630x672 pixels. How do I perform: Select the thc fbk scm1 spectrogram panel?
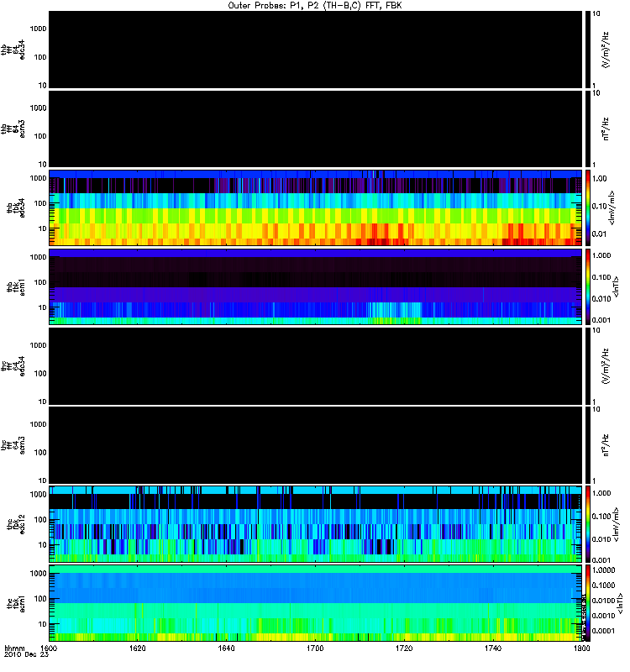click(x=316, y=603)
